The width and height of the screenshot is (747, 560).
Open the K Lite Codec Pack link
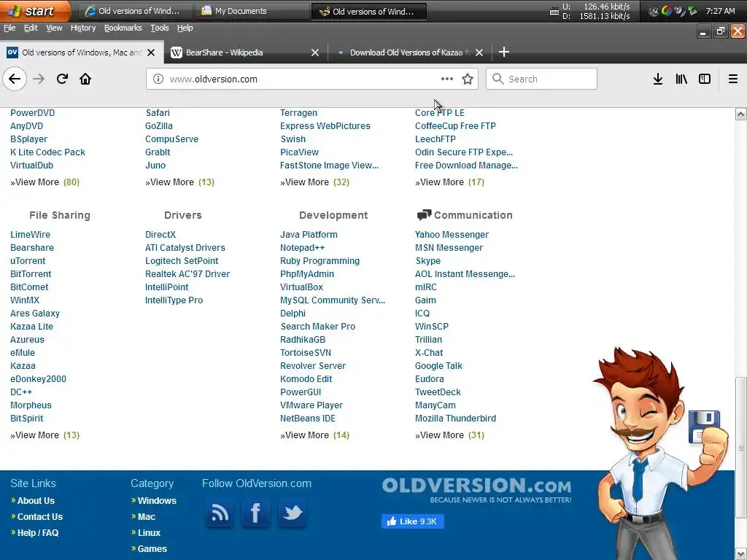tap(47, 152)
